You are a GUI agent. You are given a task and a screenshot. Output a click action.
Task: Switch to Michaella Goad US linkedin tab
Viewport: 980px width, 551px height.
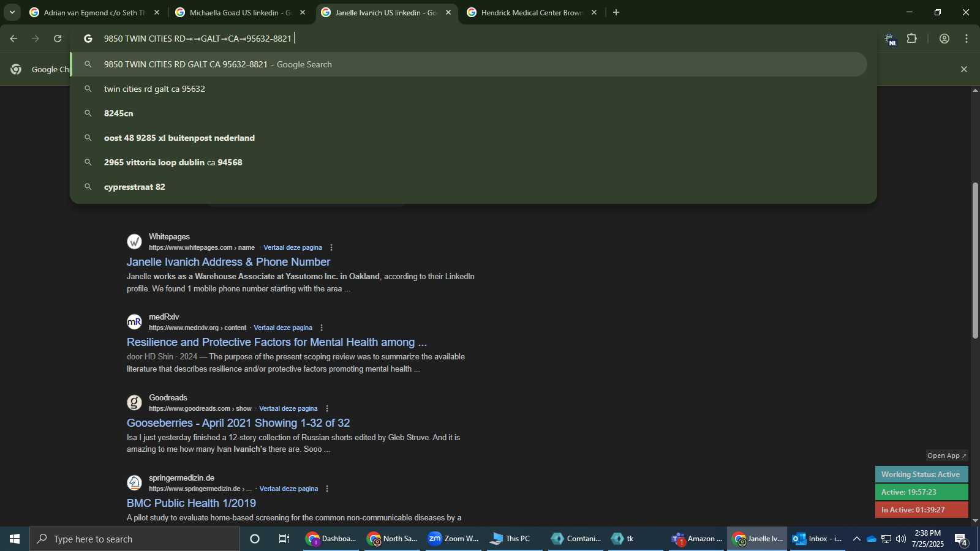(240, 12)
